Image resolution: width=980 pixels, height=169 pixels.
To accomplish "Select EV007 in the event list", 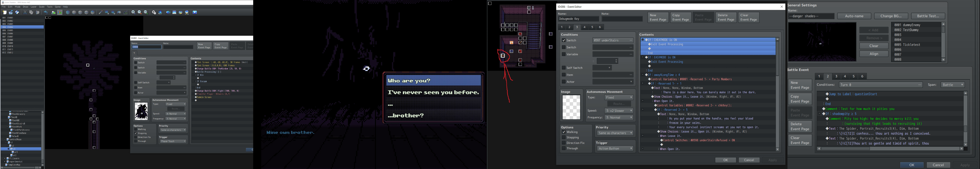I will click(x=22, y=37).
